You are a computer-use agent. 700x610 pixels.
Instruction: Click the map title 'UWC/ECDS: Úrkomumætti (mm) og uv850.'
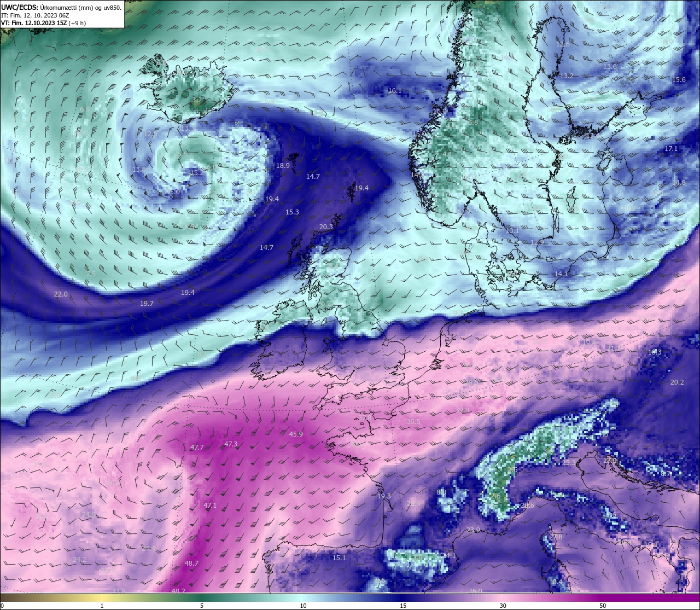point(61,8)
